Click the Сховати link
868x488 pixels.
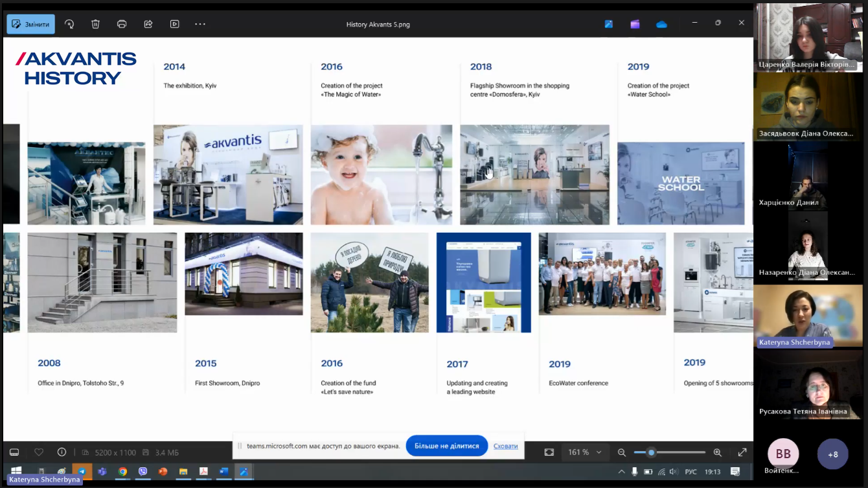point(505,446)
